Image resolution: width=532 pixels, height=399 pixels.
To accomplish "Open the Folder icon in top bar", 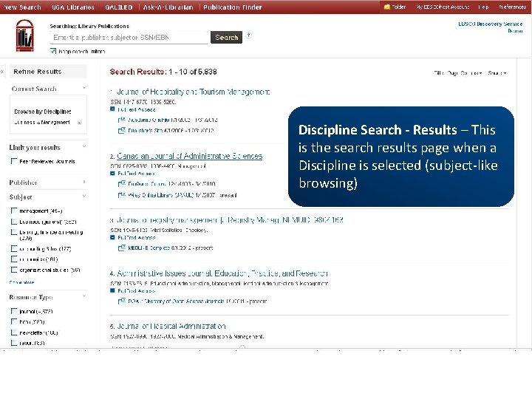I will pyautogui.click(x=386, y=7).
